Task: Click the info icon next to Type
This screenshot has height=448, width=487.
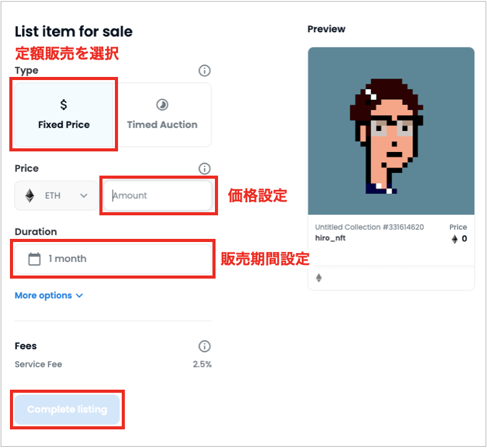Action: coord(204,71)
